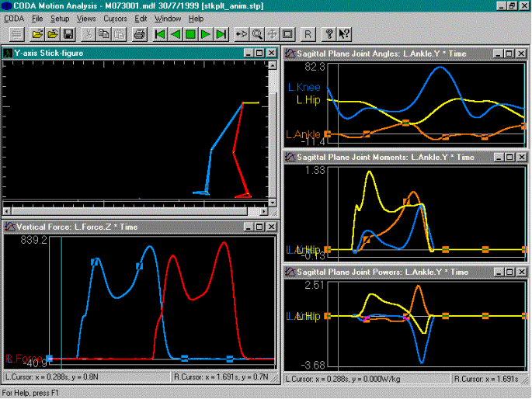Select the full-view rectangle toolbar icon

(287, 34)
